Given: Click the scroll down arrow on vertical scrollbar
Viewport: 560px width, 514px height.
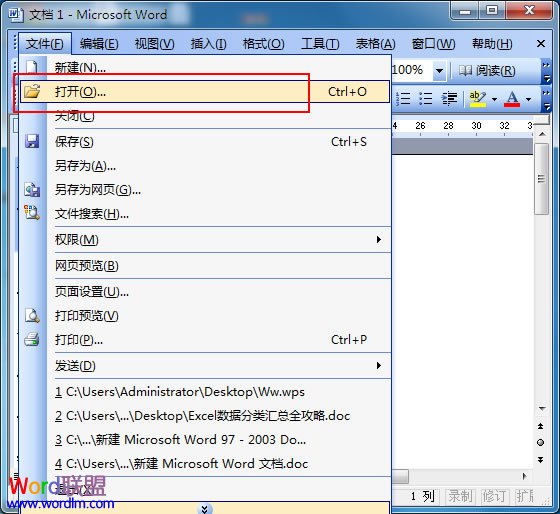Looking at the screenshot, I should coord(542,408).
